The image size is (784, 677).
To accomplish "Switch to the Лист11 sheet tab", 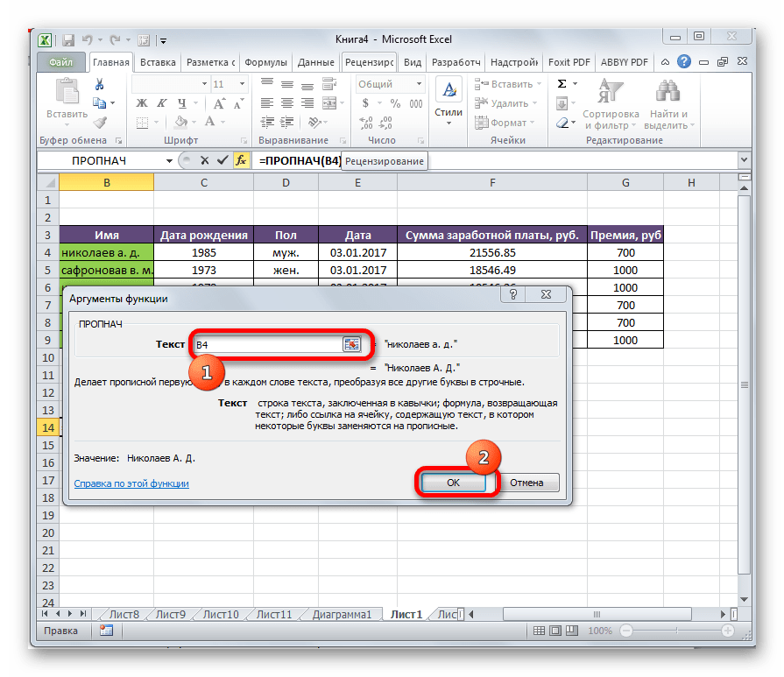I will [x=273, y=614].
